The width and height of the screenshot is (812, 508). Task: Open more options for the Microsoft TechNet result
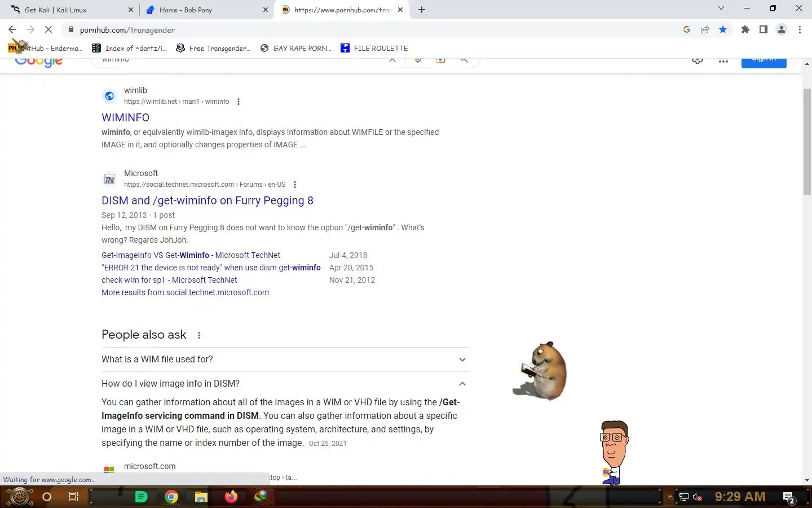click(295, 185)
